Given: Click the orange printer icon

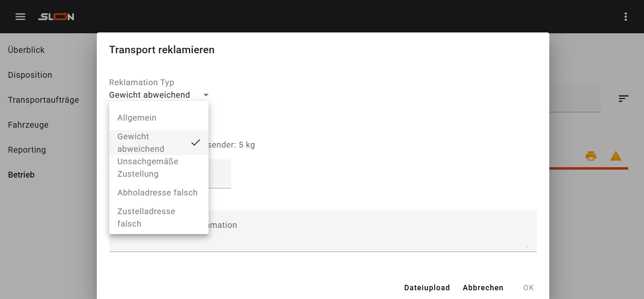Looking at the screenshot, I should (591, 156).
